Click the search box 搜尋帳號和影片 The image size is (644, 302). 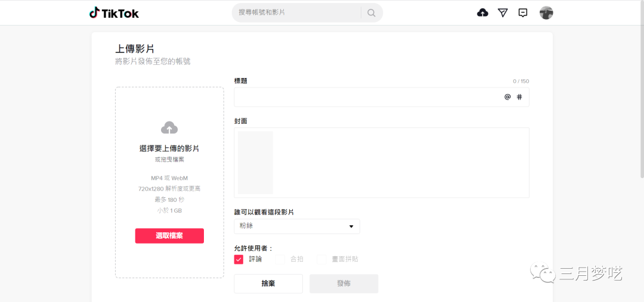pos(295,13)
